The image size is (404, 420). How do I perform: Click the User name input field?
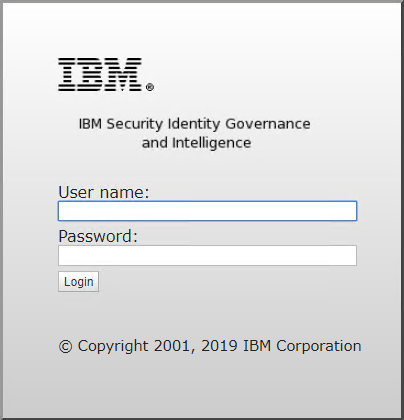click(x=207, y=211)
